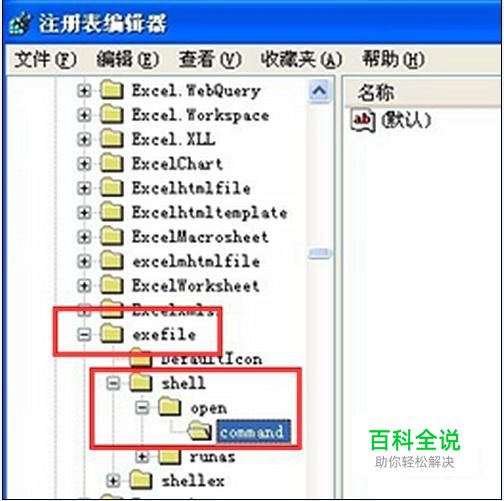Click the shell folder icon
Image resolution: width=504 pixels, height=501 pixels.
[x=141, y=383]
